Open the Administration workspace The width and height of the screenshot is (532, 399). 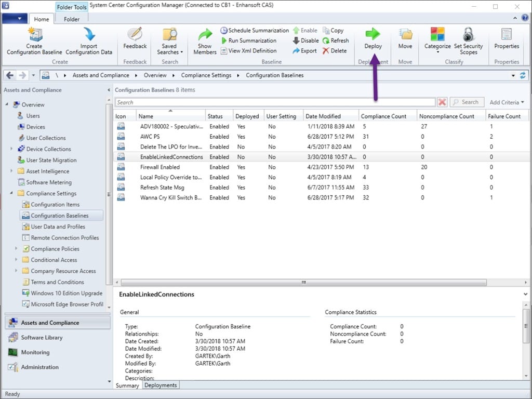(x=58, y=367)
